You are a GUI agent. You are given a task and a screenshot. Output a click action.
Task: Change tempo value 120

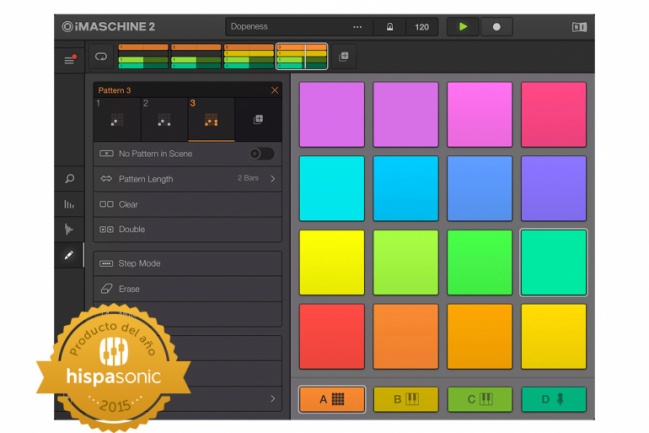[x=422, y=27]
